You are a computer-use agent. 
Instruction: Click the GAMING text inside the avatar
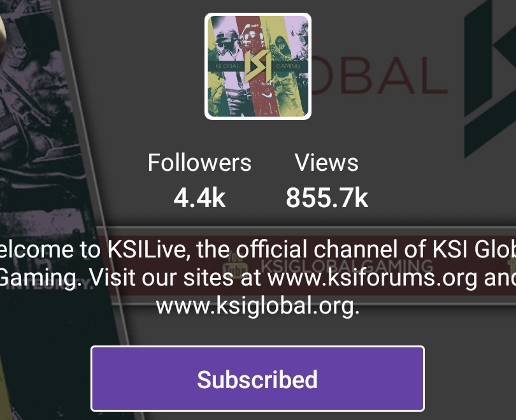[x=289, y=66]
